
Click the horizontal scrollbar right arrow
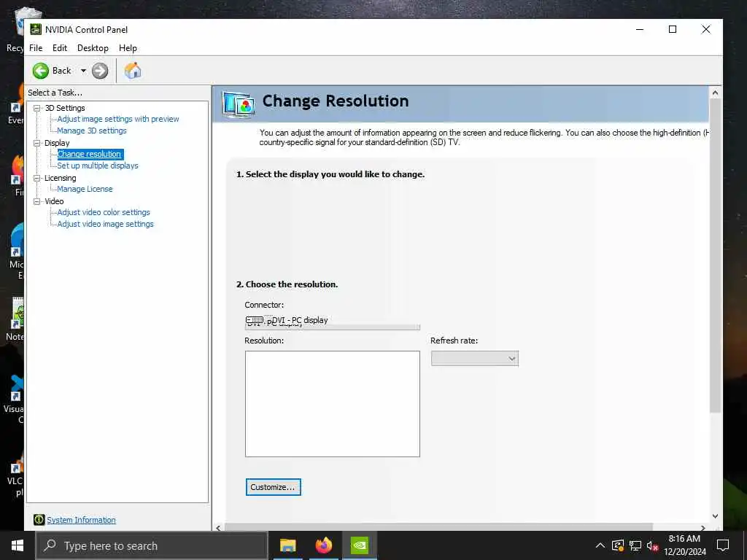[x=703, y=527]
